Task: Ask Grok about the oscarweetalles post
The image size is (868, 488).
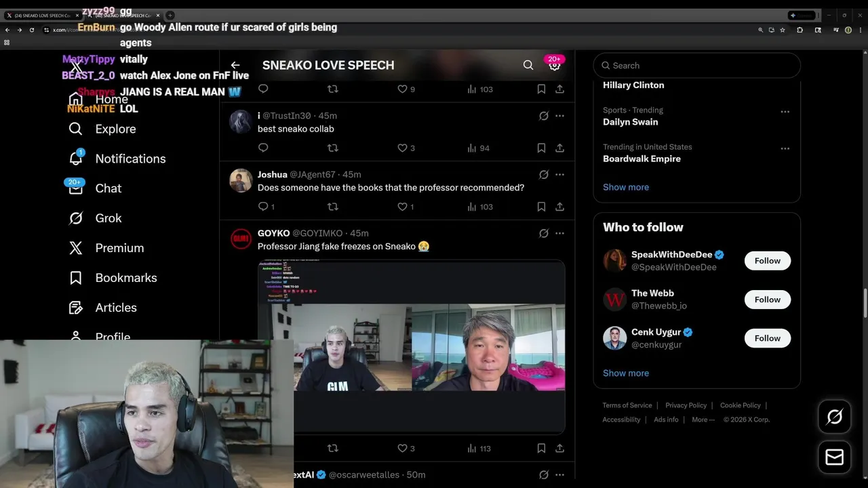Action: coord(543,475)
